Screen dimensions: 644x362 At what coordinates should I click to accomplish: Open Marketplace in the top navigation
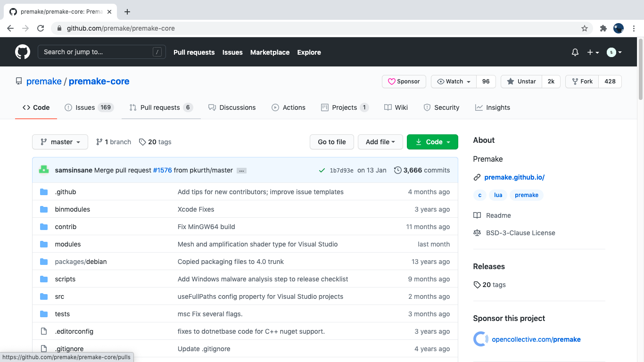(x=270, y=52)
